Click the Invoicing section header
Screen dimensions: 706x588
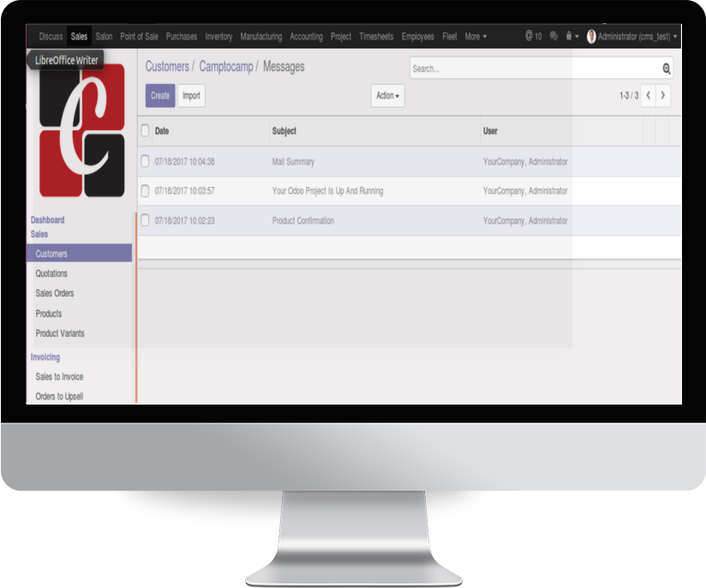click(45, 357)
